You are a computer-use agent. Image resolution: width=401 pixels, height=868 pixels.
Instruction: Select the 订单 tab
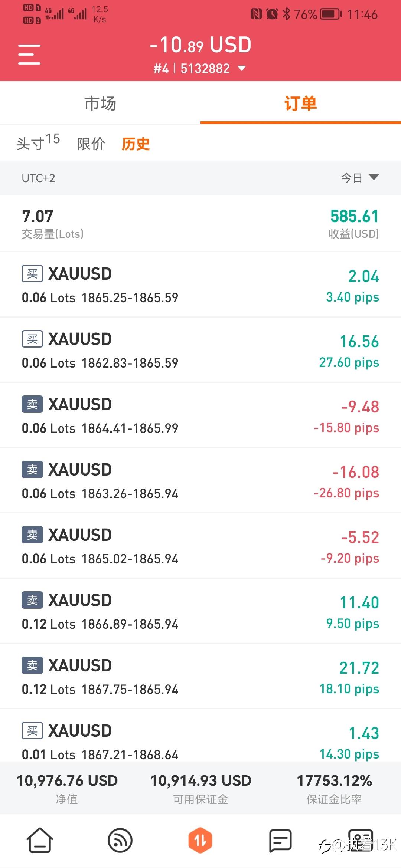pos(300,103)
